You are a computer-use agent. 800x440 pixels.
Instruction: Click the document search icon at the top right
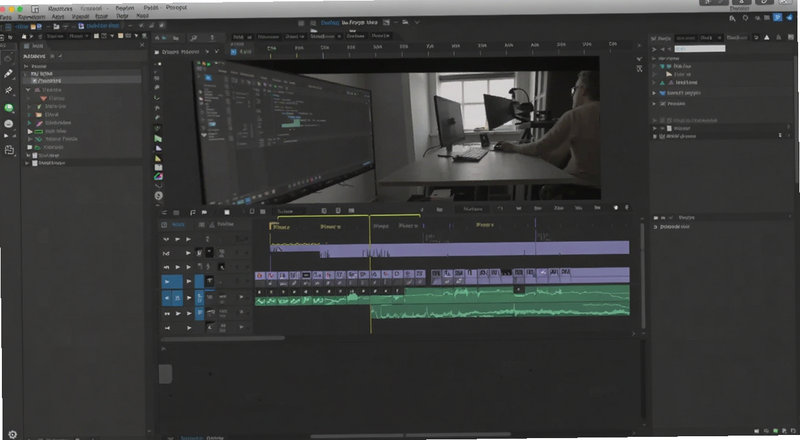tap(733, 18)
